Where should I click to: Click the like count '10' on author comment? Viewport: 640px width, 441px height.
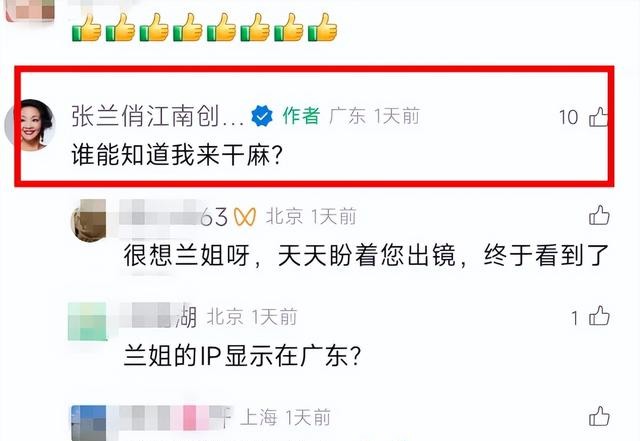[568, 117]
